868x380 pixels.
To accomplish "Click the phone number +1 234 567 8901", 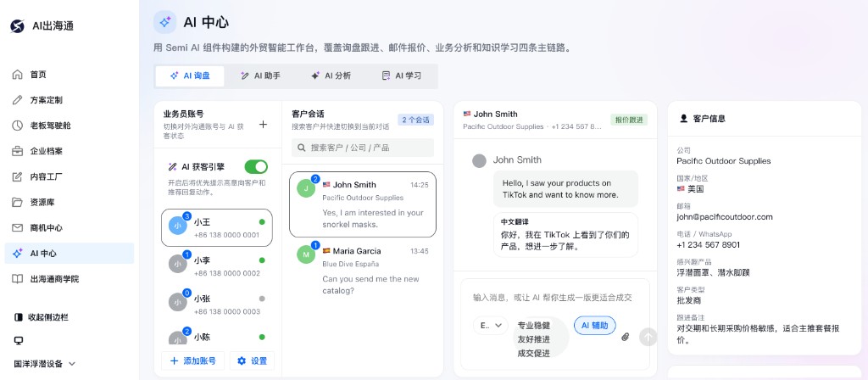I will 708,245.
